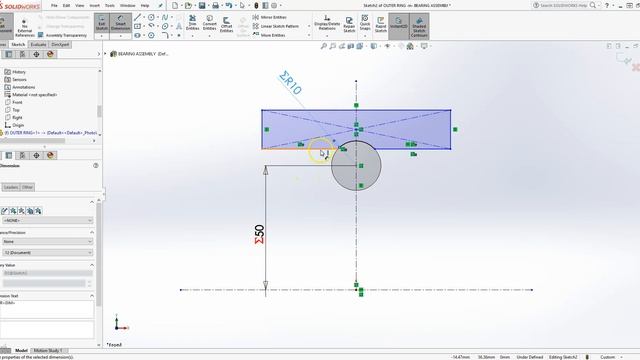
Task: Select the Circle sketch tool
Action: click(151, 17)
